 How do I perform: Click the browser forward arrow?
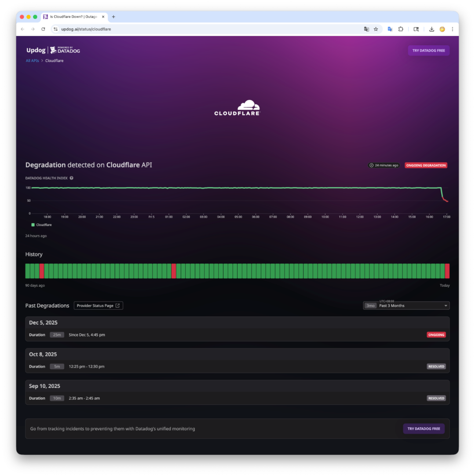click(x=33, y=29)
